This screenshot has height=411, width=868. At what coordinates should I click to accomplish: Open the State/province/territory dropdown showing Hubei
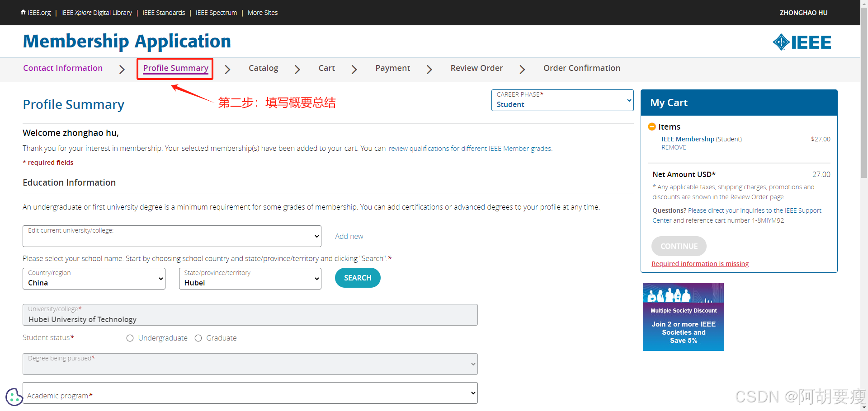pos(250,279)
